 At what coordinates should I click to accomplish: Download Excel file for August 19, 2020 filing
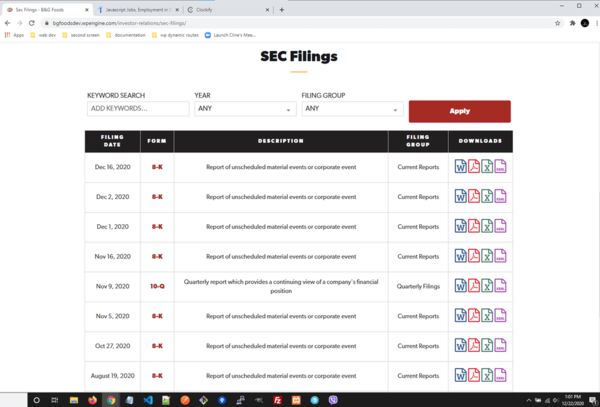tap(487, 375)
